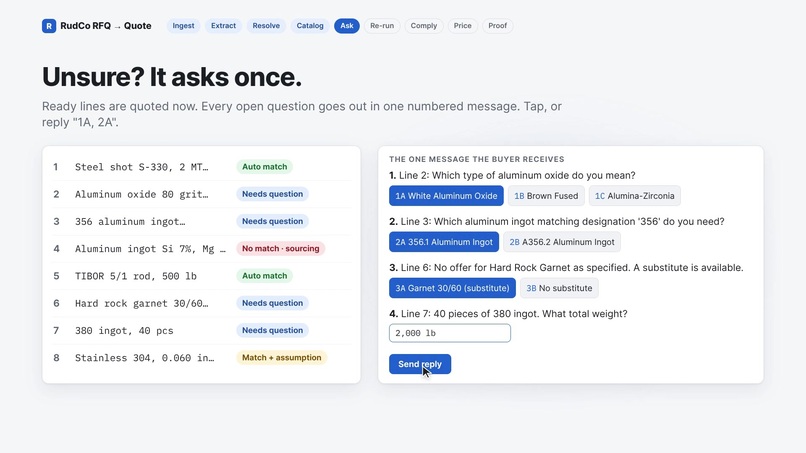Click question 2 text about designation '356'
The height and width of the screenshot is (453, 806).
[557, 222]
